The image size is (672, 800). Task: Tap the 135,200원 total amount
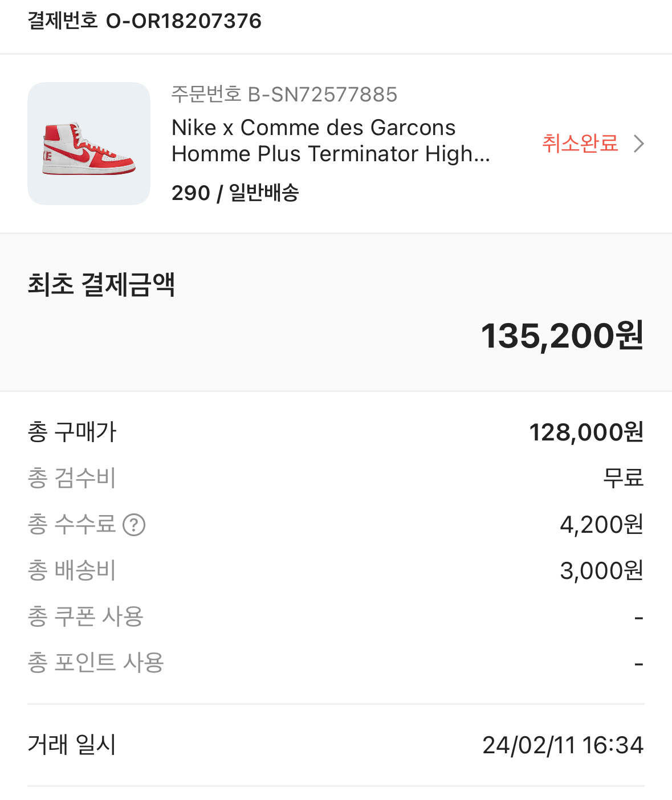562,336
